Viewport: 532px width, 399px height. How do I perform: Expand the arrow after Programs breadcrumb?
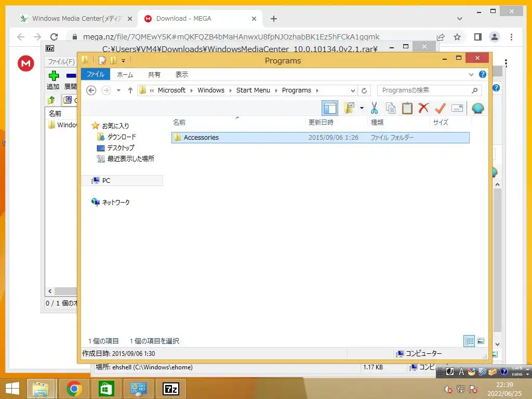(317, 90)
